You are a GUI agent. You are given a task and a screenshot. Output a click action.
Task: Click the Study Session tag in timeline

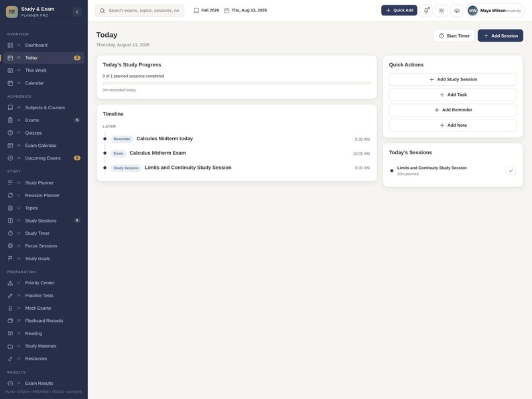coord(126,168)
